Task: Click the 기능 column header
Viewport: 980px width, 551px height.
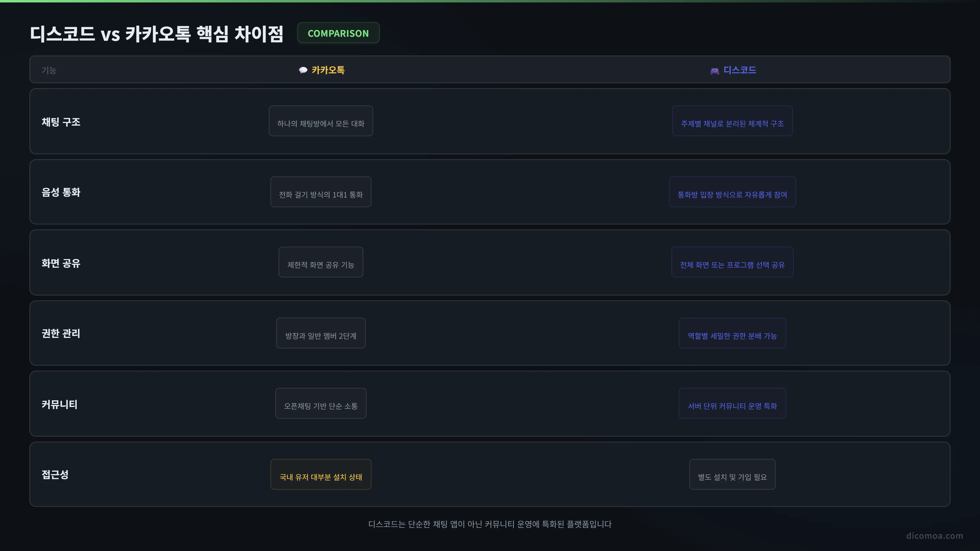Action: coord(49,70)
